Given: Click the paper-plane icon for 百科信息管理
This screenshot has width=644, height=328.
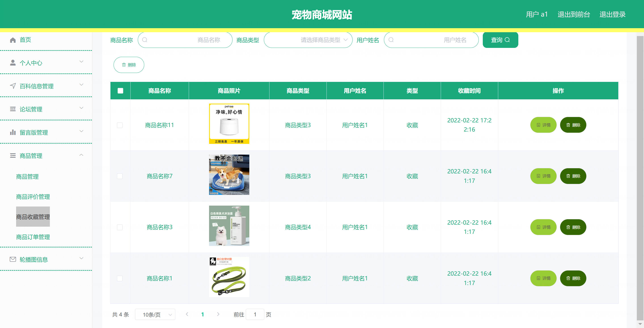Looking at the screenshot, I should pos(13,86).
